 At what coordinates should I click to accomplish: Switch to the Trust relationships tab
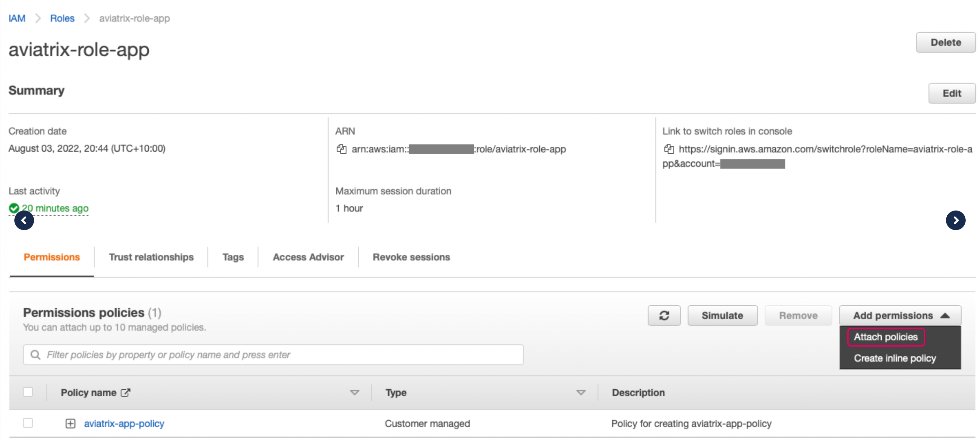coord(151,257)
